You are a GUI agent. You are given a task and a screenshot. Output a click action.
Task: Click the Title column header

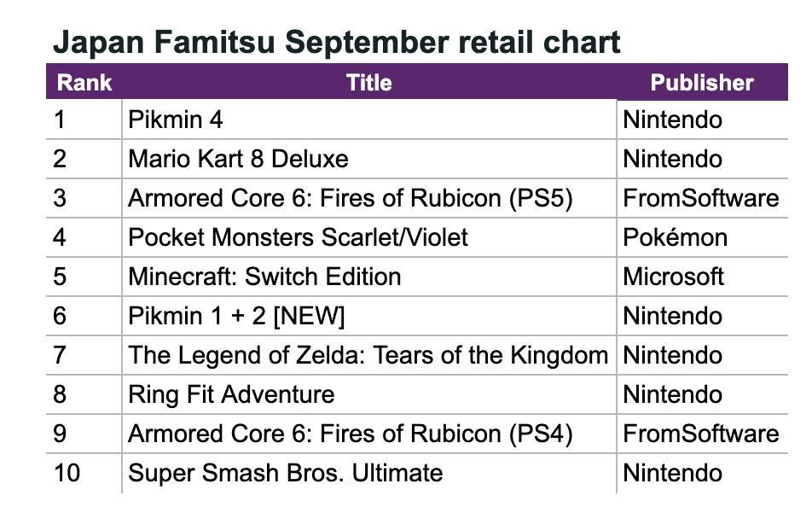(x=368, y=83)
